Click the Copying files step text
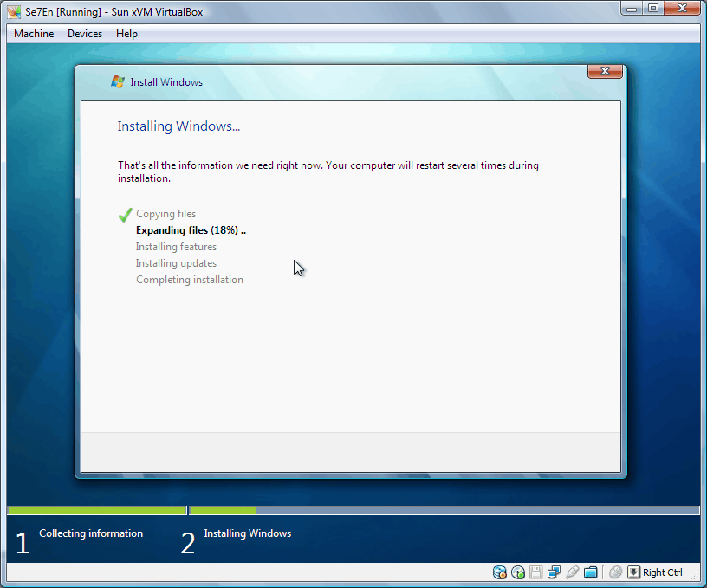 pyautogui.click(x=166, y=214)
